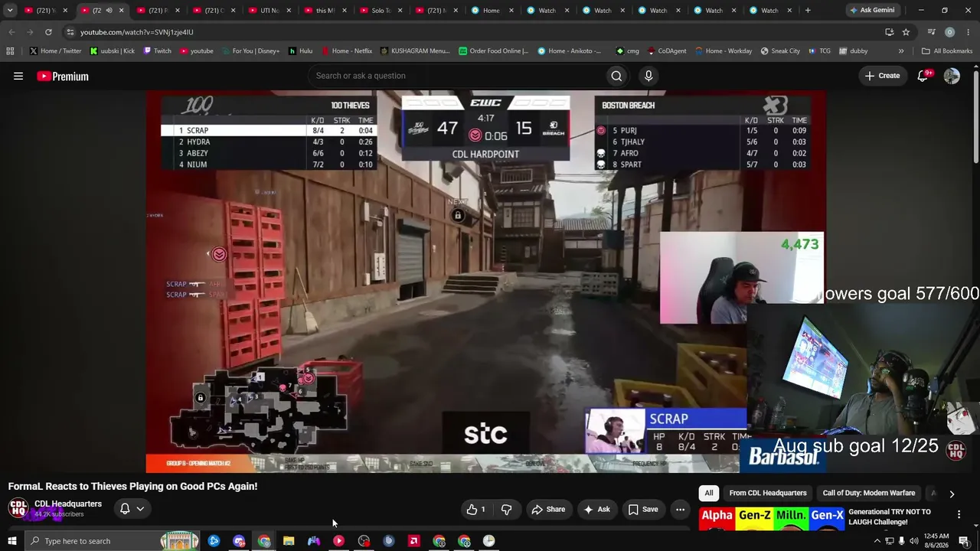The image size is (980, 551).
Task: Open the media control icon in Chrome toolbar
Action: pos(931,32)
